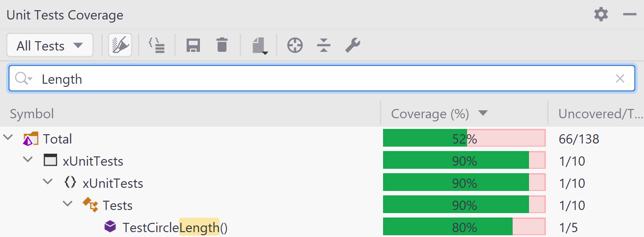Viewport: 644px width, 237px height.
Task: Open the wrench coverage settings icon
Action: [x=353, y=45]
